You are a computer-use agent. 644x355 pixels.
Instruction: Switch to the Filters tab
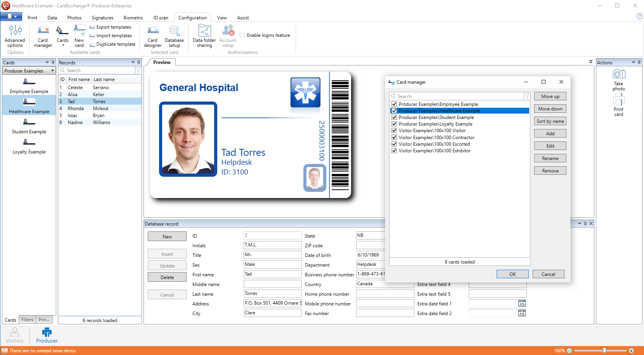[x=27, y=320]
